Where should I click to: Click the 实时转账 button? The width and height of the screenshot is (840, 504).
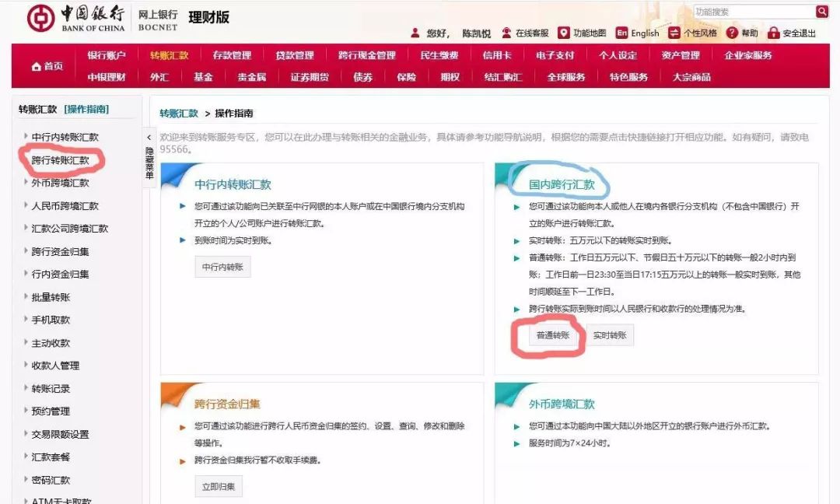(x=610, y=335)
